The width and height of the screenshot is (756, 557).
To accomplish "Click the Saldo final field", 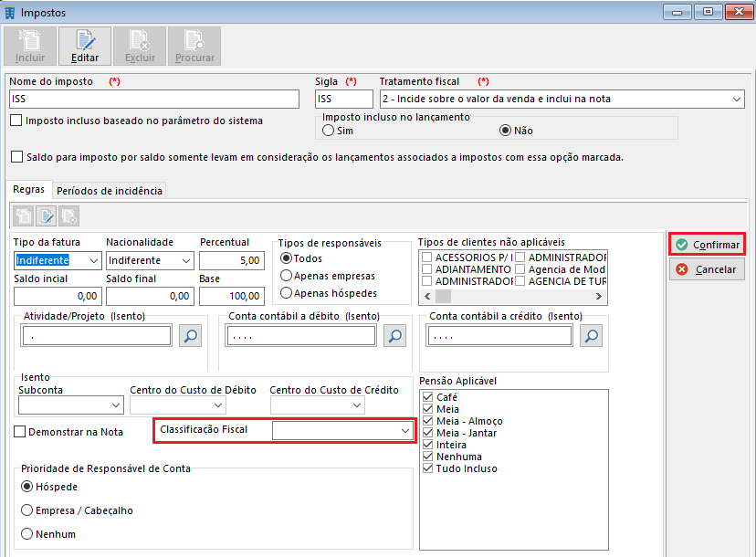I will [150, 296].
